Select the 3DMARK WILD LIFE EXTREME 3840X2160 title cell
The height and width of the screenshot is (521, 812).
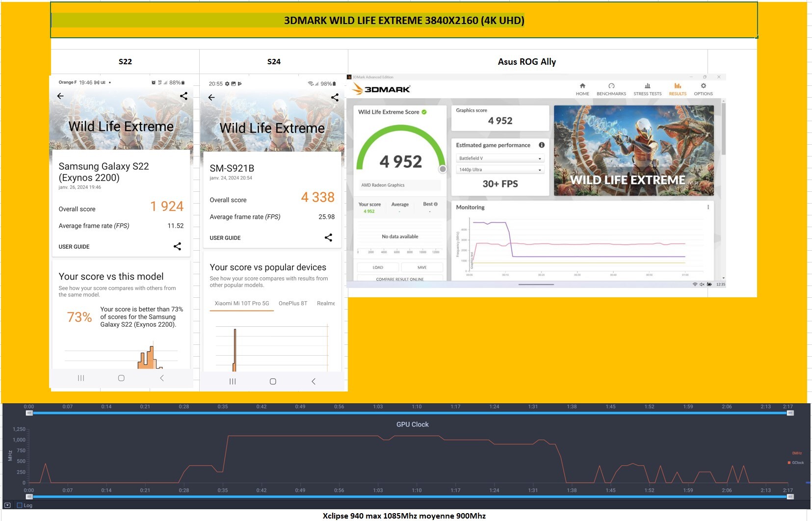[x=404, y=20]
